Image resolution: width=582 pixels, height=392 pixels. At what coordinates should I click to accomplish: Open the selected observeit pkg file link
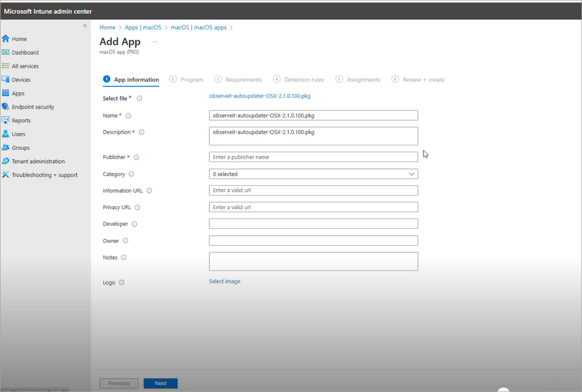(x=260, y=96)
